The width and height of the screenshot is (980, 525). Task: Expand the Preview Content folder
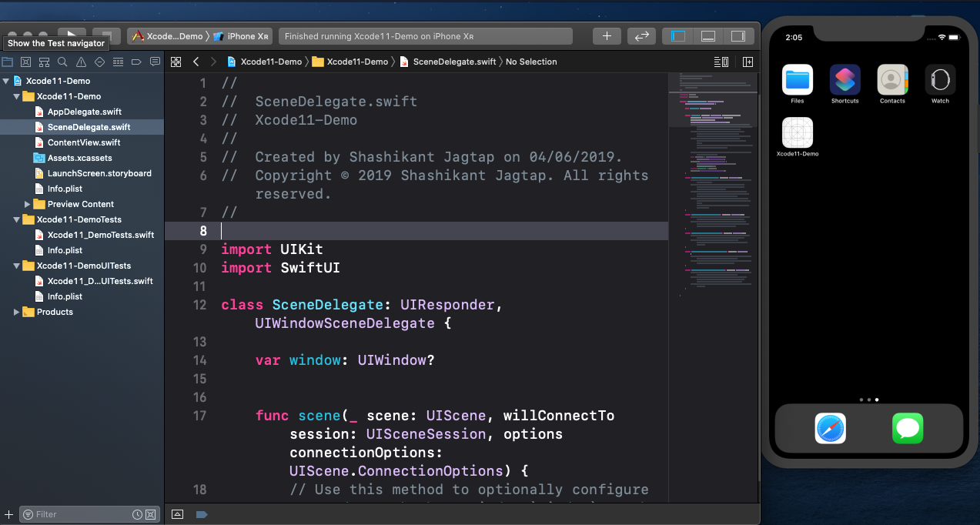coord(28,204)
